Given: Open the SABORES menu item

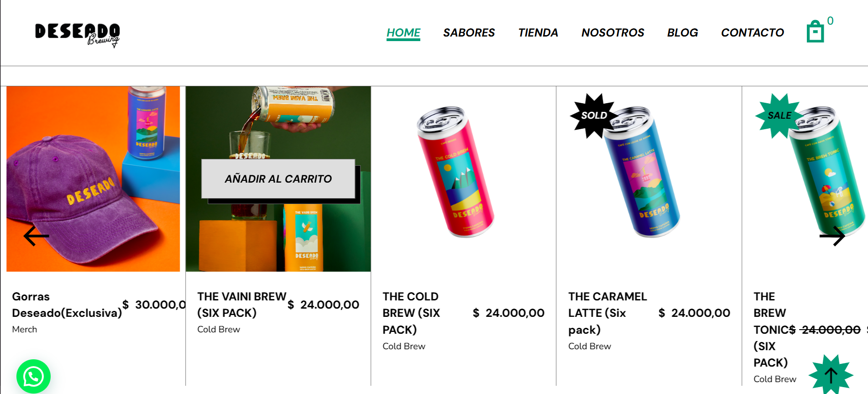Looking at the screenshot, I should point(469,33).
